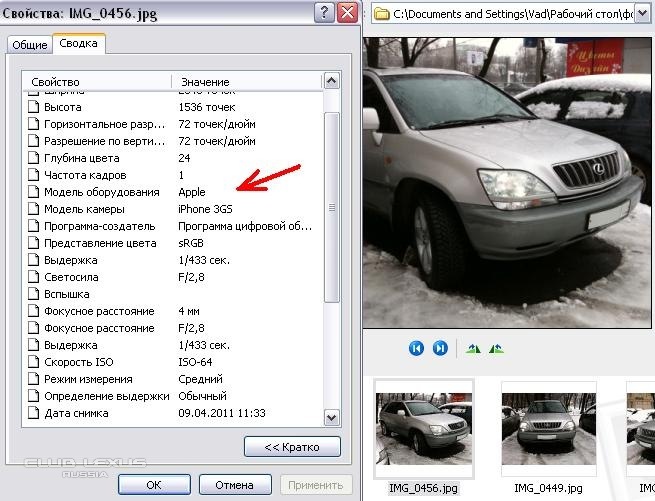Switch to the Общие tab
This screenshot has height=501, width=655.
pos(28,45)
